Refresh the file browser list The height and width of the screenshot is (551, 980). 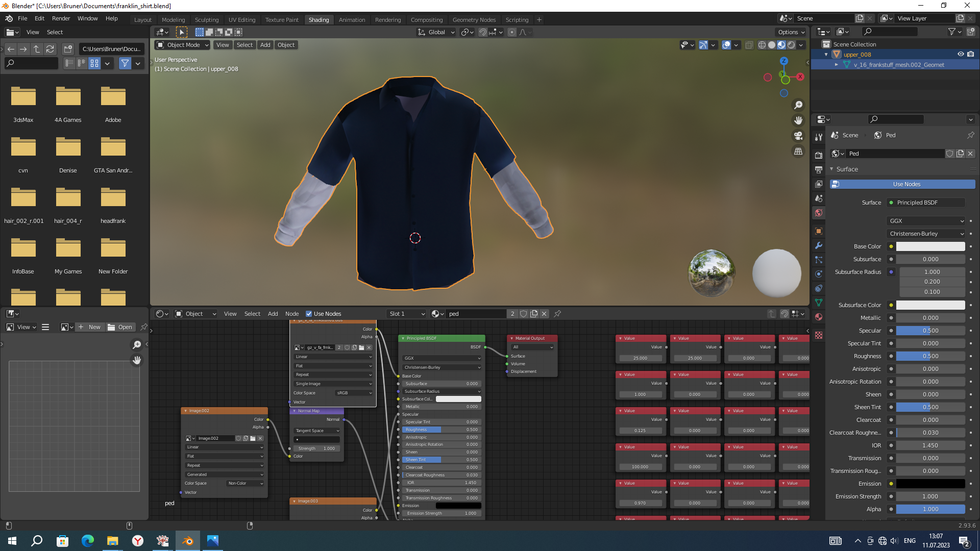pyautogui.click(x=50, y=49)
